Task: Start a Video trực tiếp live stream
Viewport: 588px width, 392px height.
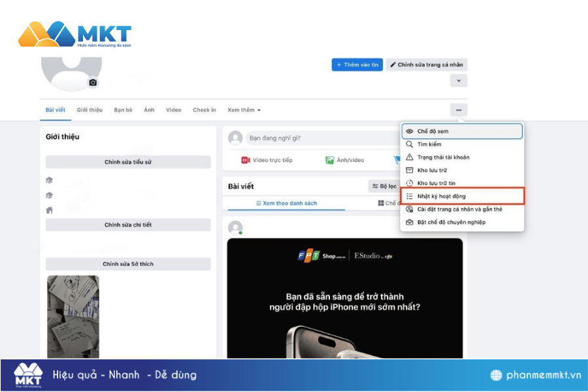Action: click(x=267, y=160)
